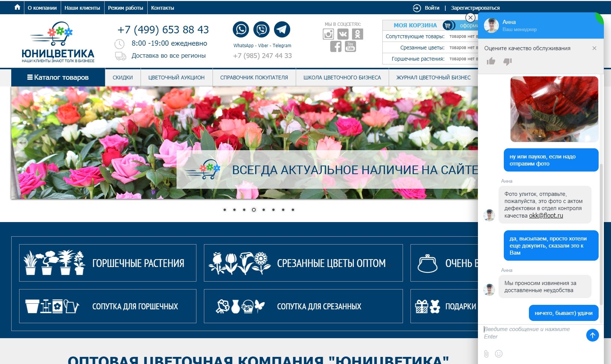Click the +7 (985) 247 44 33 number
Viewport: 611px width, 364px height.
262,56
